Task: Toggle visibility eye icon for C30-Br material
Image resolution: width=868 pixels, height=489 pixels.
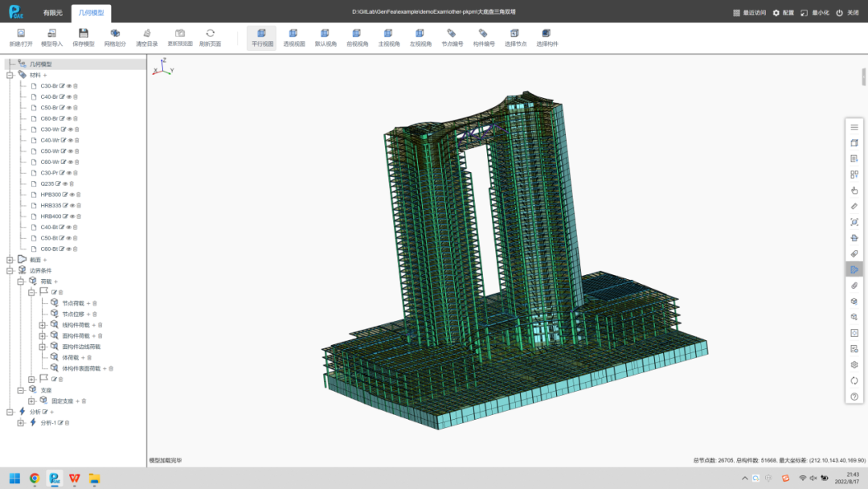Action: click(x=69, y=86)
